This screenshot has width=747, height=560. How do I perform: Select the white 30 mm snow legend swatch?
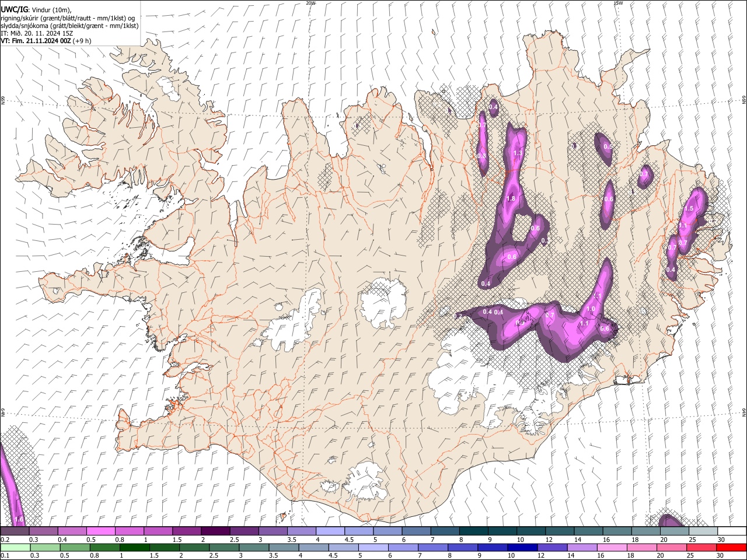(732, 531)
